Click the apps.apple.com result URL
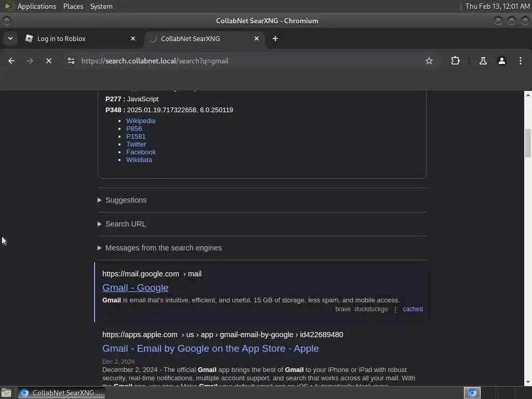532x399 pixels. click(x=222, y=335)
